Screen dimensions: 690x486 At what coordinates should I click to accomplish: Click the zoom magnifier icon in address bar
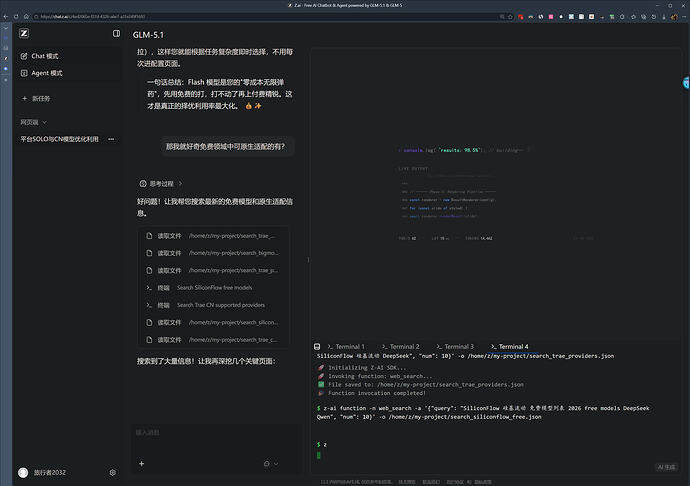(502, 17)
